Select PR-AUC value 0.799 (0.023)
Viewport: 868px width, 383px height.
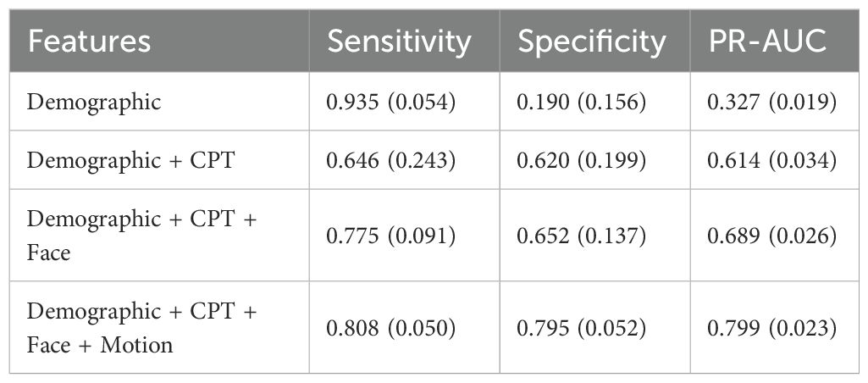point(772,328)
